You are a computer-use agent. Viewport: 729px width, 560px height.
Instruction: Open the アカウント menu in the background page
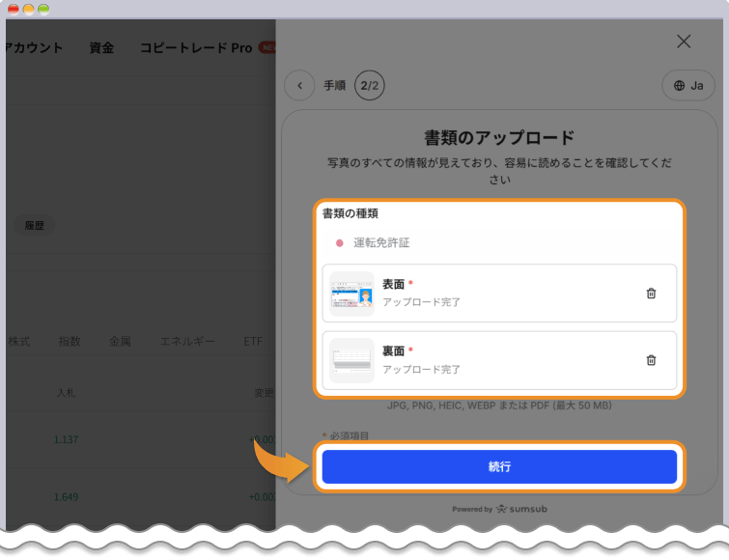tap(34, 47)
